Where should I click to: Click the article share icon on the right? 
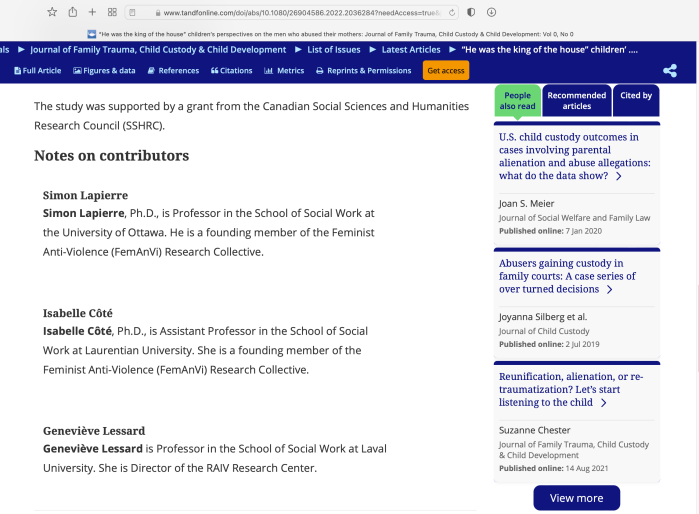coord(670,71)
